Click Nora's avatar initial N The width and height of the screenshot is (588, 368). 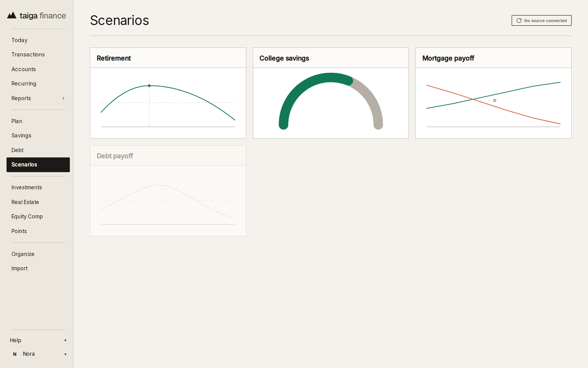pyautogui.click(x=15, y=354)
